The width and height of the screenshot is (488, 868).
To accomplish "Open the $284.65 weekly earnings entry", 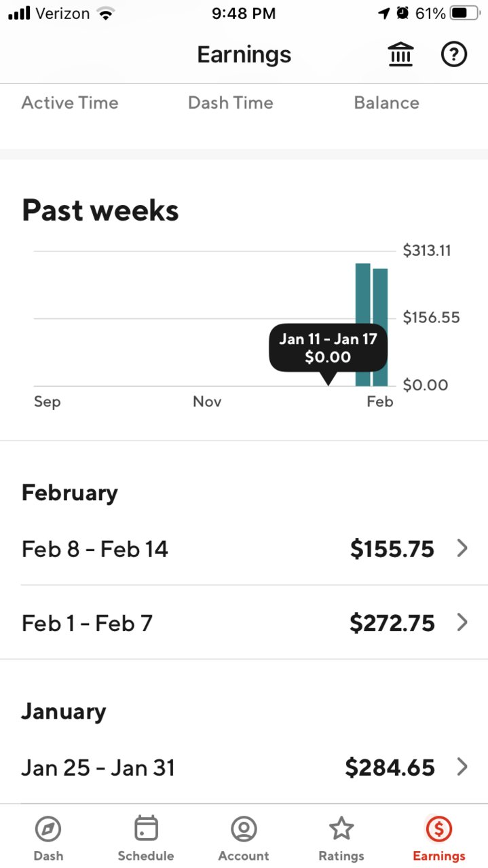I will [244, 768].
